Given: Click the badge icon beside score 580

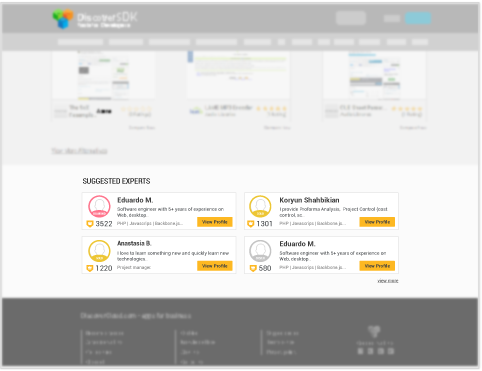Looking at the screenshot, I should pos(253,268).
